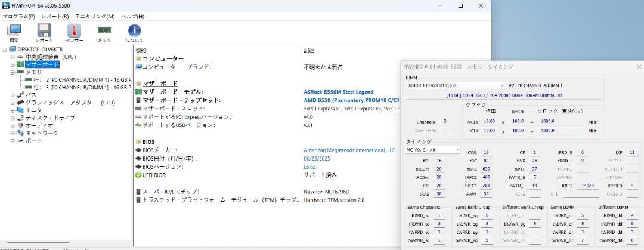Expand the バス tree node
Image resolution: width=644 pixels, height=250 pixels.
click(13, 95)
